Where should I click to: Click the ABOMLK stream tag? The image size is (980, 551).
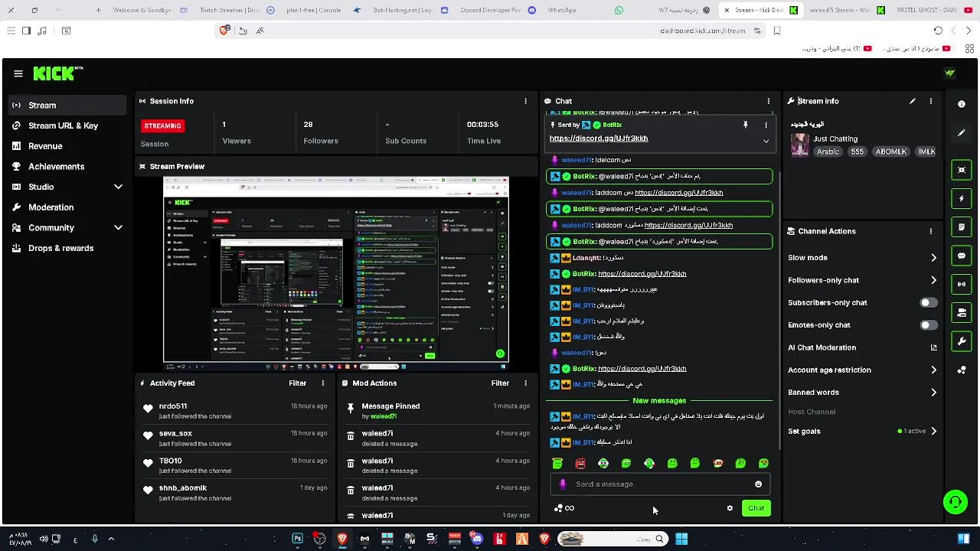click(x=890, y=152)
